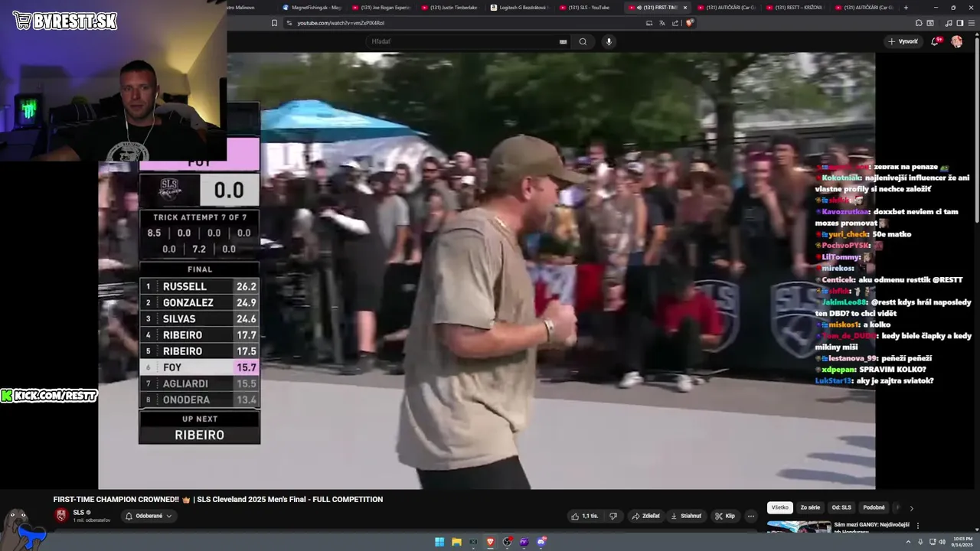Click the taskbar volume speaker icon
This screenshot has height=551, width=980.
point(942,542)
